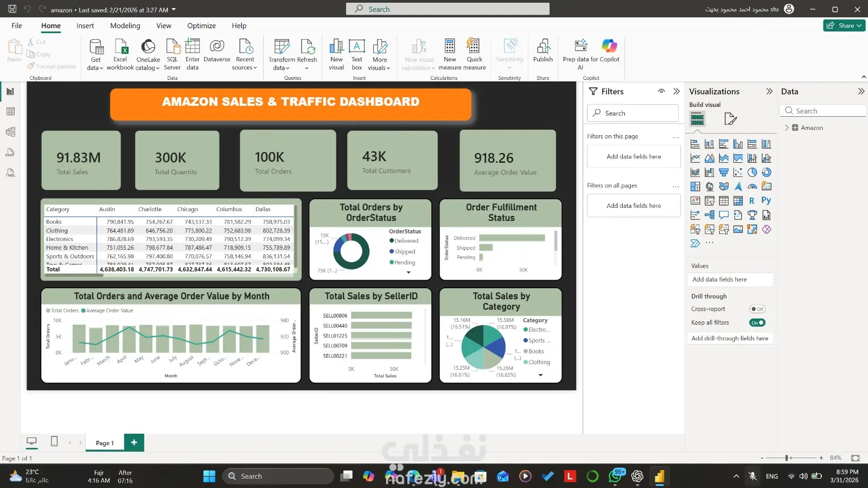Insert a Text box
868x488 pixels.
point(357,54)
